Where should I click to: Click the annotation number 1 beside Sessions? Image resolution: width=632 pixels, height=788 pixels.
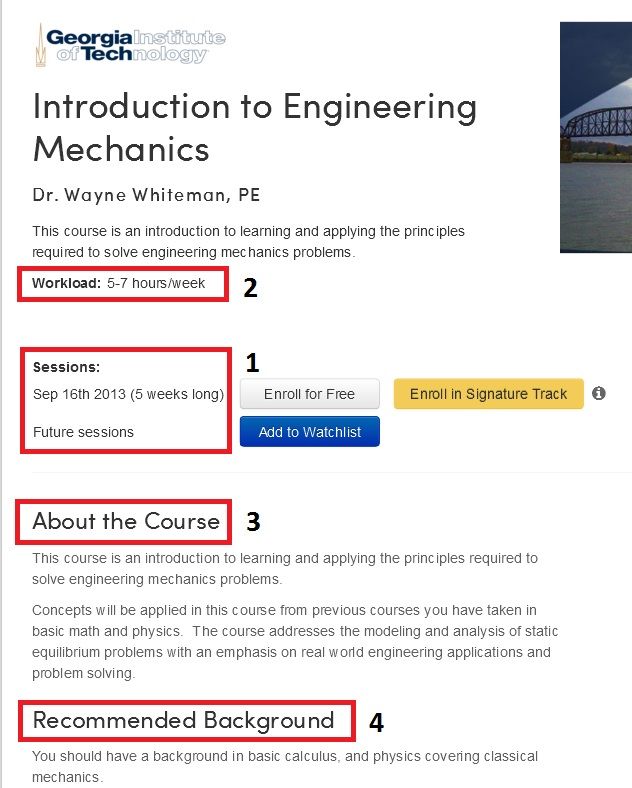[252, 363]
